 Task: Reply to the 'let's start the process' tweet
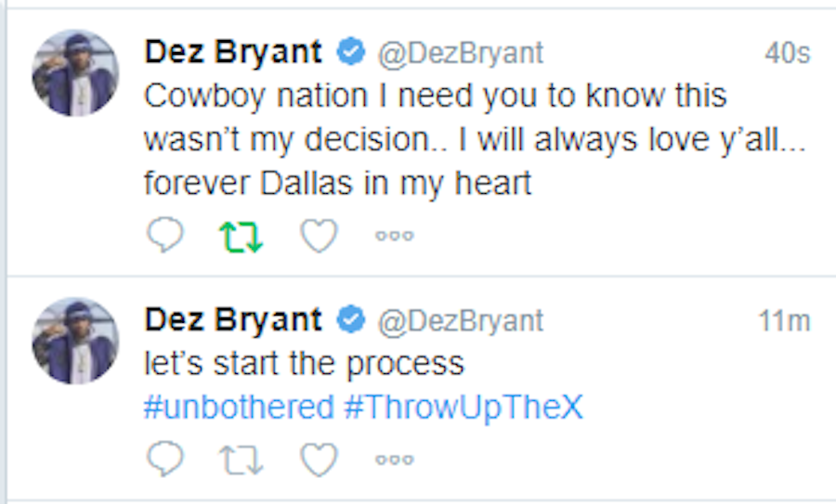coord(165,458)
